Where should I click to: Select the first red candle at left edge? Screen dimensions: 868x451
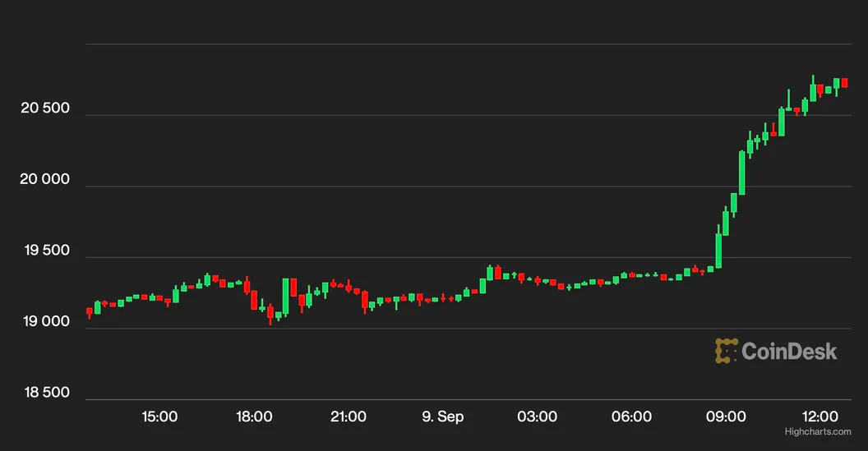pyautogui.click(x=90, y=311)
